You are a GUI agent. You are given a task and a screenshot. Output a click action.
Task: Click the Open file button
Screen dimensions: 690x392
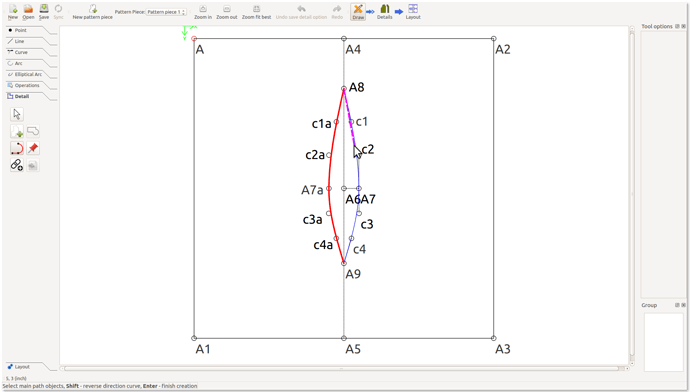tap(28, 12)
